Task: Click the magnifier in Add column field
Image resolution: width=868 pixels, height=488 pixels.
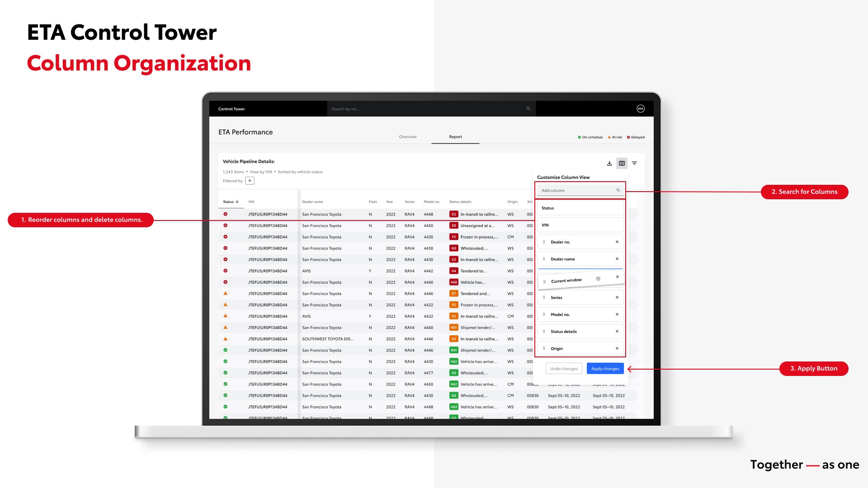Action: (x=618, y=190)
